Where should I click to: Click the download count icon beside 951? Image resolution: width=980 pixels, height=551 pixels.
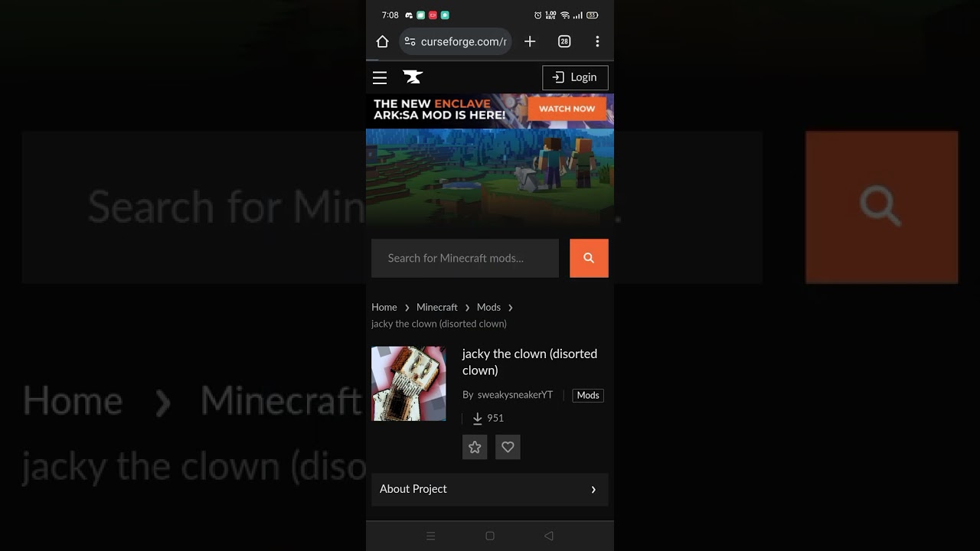tap(478, 419)
